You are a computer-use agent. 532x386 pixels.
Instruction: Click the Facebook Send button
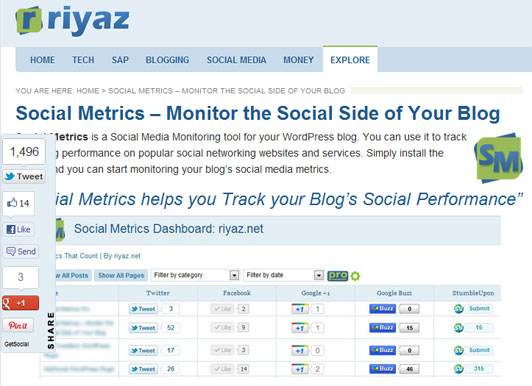tap(21, 251)
